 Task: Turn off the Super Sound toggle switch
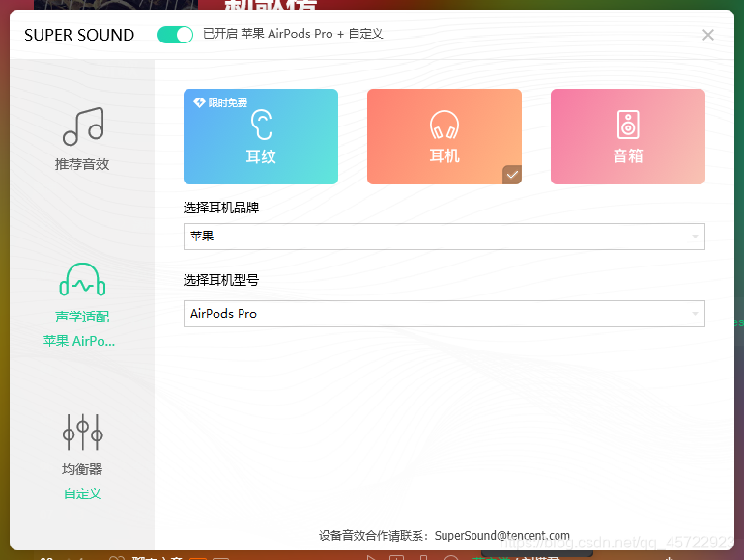tap(175, 35)
